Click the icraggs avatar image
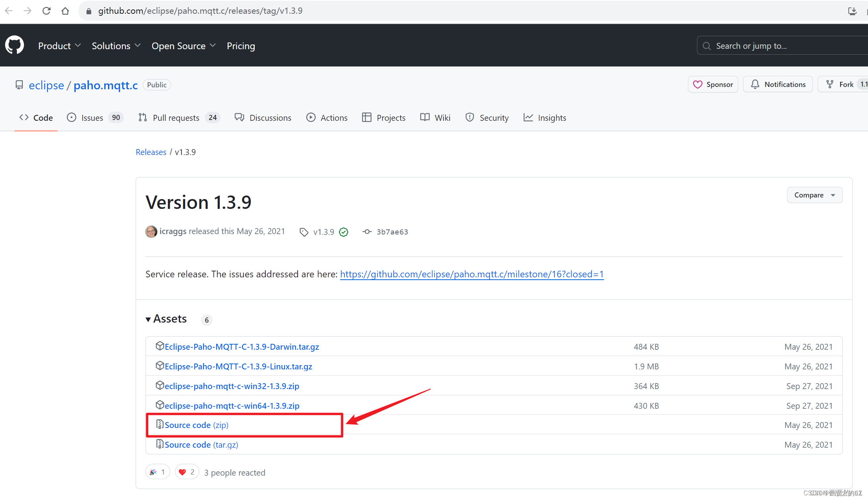The image size is (868, 500). 151,232
